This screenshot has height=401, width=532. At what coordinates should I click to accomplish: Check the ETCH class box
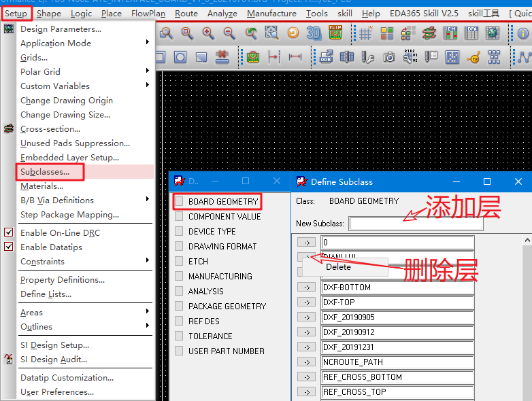point(179,261)
